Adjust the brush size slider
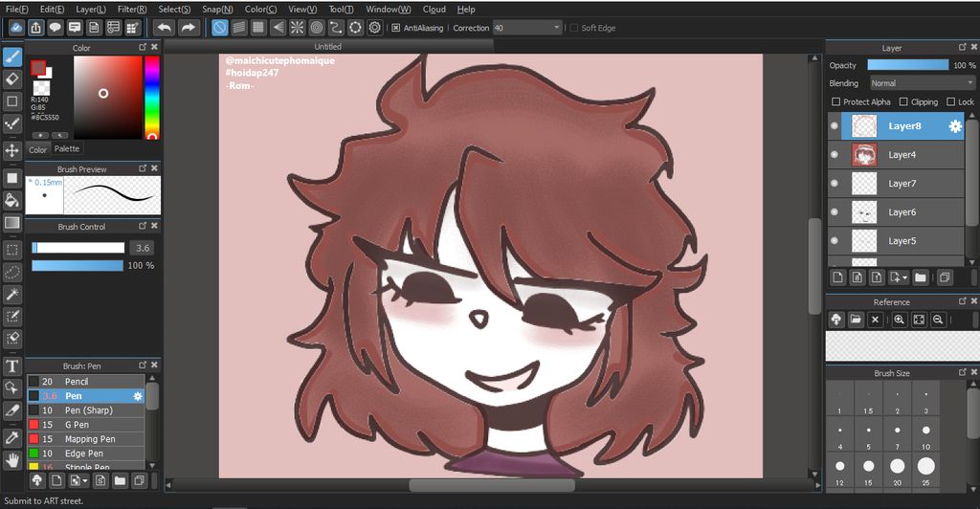Image resolution: width=980 pixels, height=509 pixels. [x=78, y=248]
